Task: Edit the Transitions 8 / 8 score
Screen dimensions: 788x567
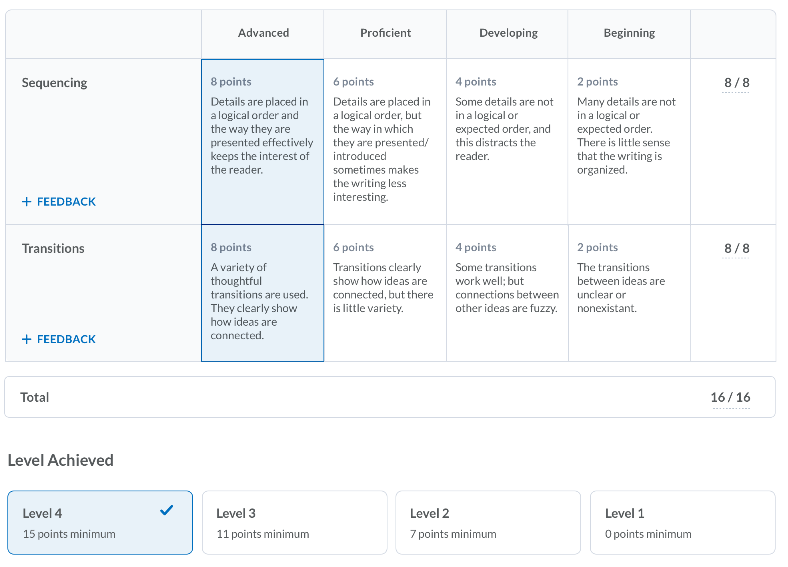Action: click(736, 249)
